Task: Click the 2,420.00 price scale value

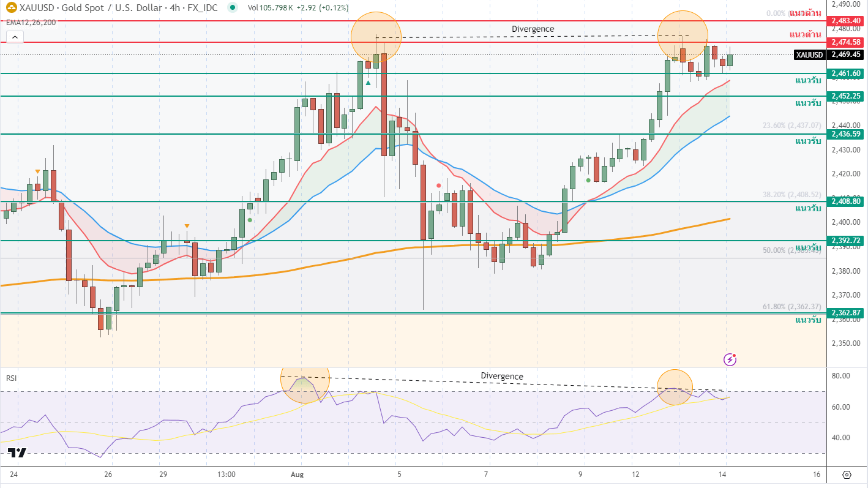Action: pos(845,173)
